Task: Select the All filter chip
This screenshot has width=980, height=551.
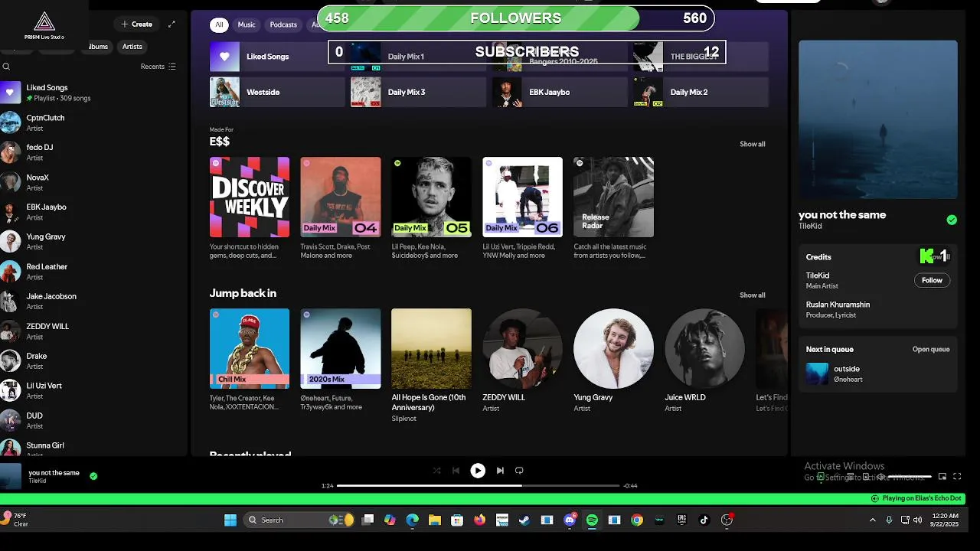Action: (219, 24)
